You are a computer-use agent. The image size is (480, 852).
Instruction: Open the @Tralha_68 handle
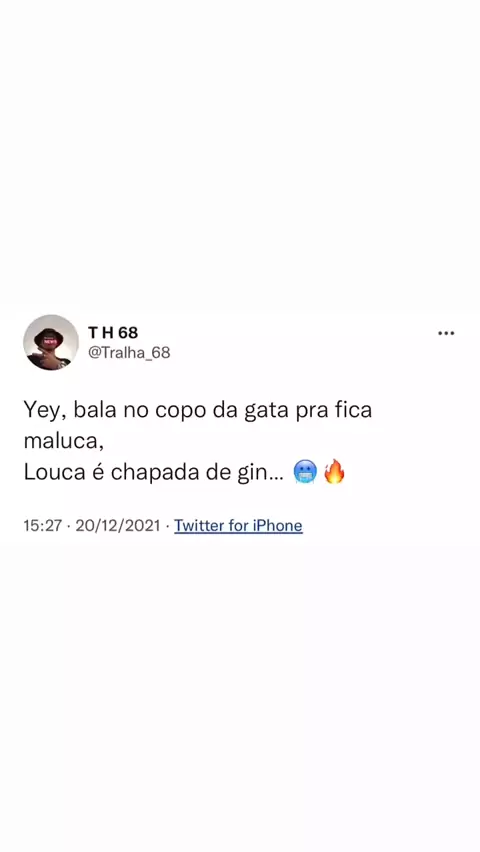coord(129,353)
